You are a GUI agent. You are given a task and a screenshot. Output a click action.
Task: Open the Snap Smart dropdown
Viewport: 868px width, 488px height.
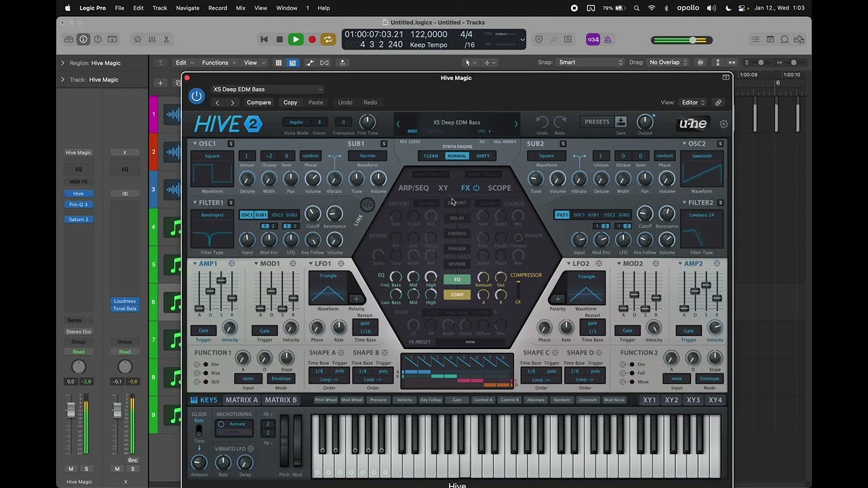click(590, 62)
